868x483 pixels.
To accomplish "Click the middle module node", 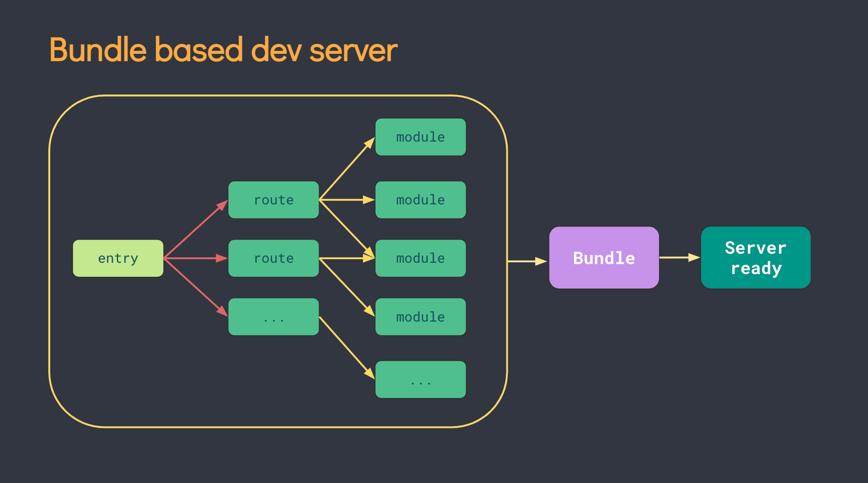I will [x=420, y=258].
